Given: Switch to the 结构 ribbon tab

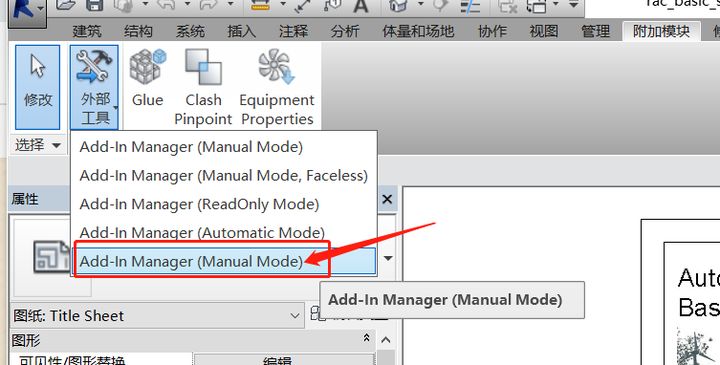Looking at the screenshot, I should tap(138, 31).
